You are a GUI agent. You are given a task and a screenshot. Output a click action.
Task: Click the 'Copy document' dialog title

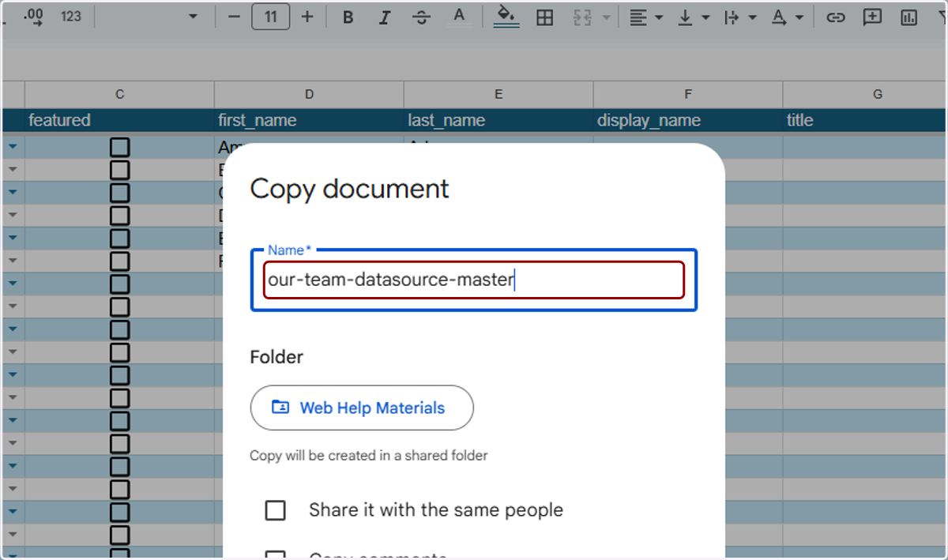point(349,189)
